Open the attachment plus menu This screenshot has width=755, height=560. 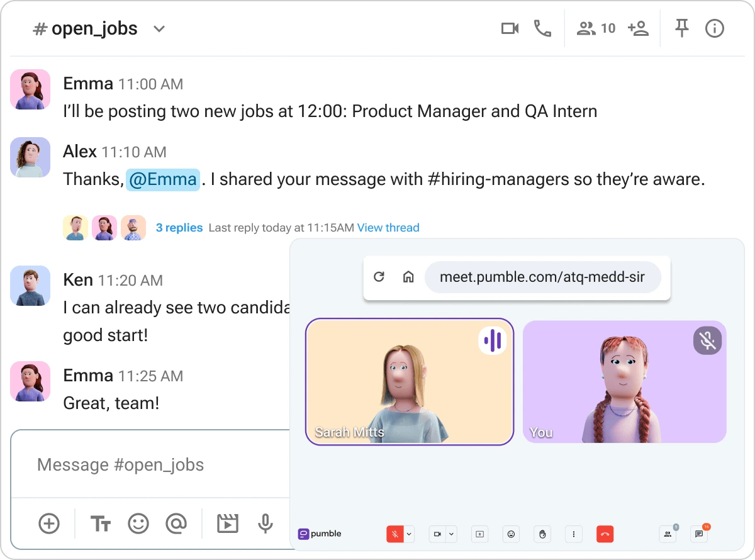[x=49, y=523]
